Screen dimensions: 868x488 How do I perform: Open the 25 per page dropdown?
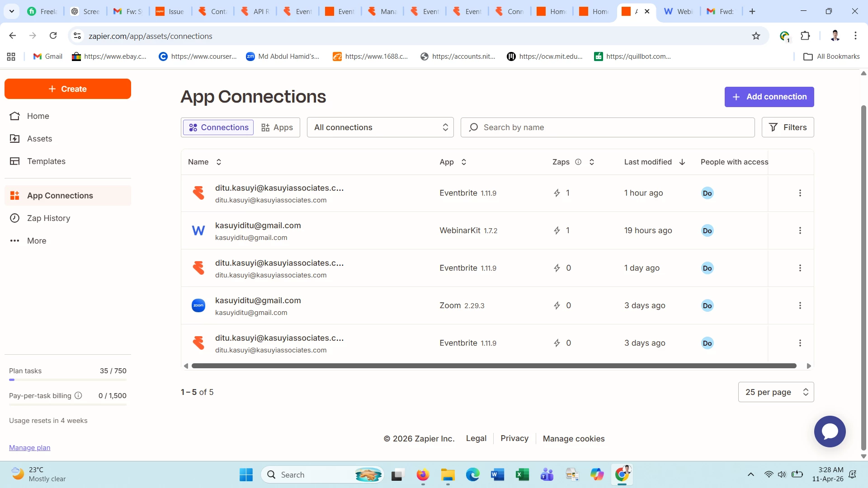point(776,392)
